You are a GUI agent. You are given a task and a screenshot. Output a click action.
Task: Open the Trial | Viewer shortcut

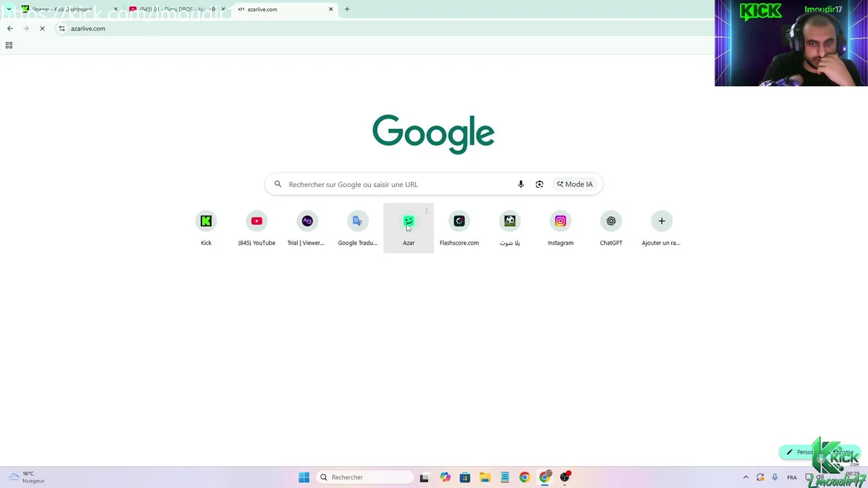click(307, 228)
